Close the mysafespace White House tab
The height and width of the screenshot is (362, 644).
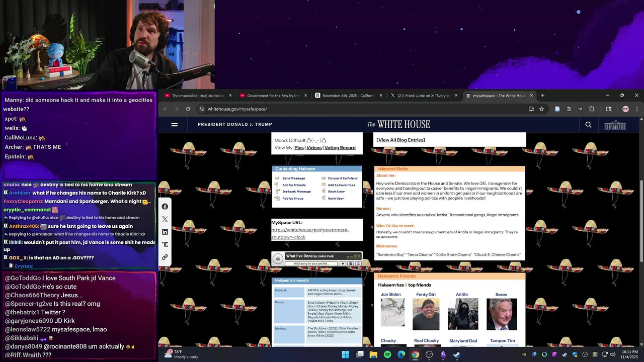click(x=532, y=96)
